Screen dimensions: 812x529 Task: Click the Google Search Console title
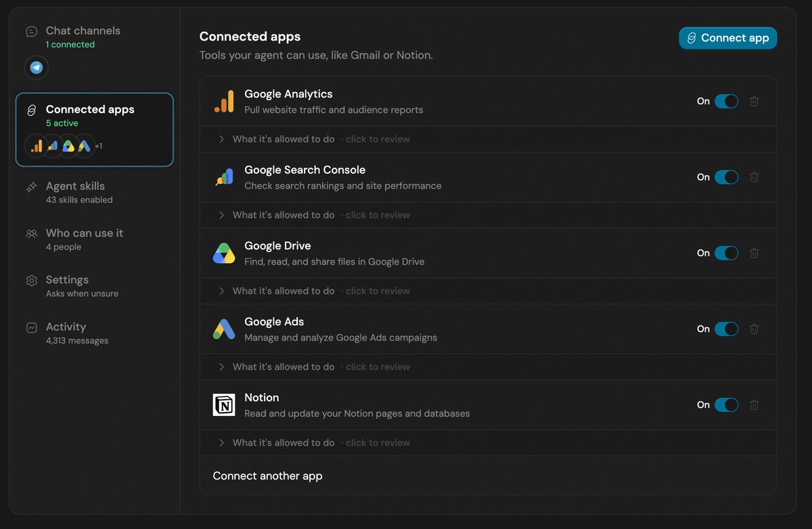(304, 170)
